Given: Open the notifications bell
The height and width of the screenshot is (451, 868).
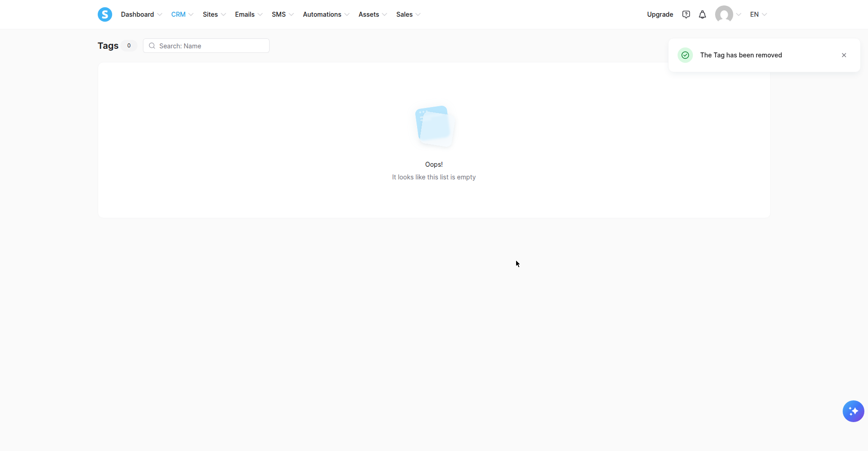Looking at the screenshot, I should [702, 14].
